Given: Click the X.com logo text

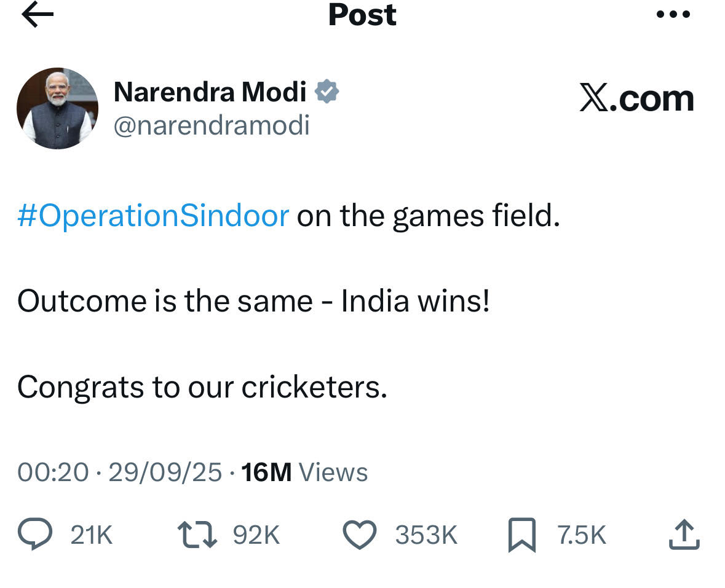Looking at the screenshot, I should click(x=636, y=99).
